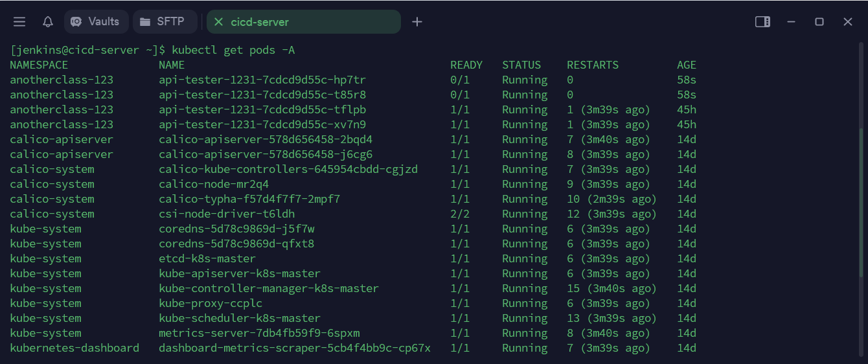Viewport: 868px width, 364px height.
Task: Select pod name kube-proxy-ccplc
Action: 211,303
